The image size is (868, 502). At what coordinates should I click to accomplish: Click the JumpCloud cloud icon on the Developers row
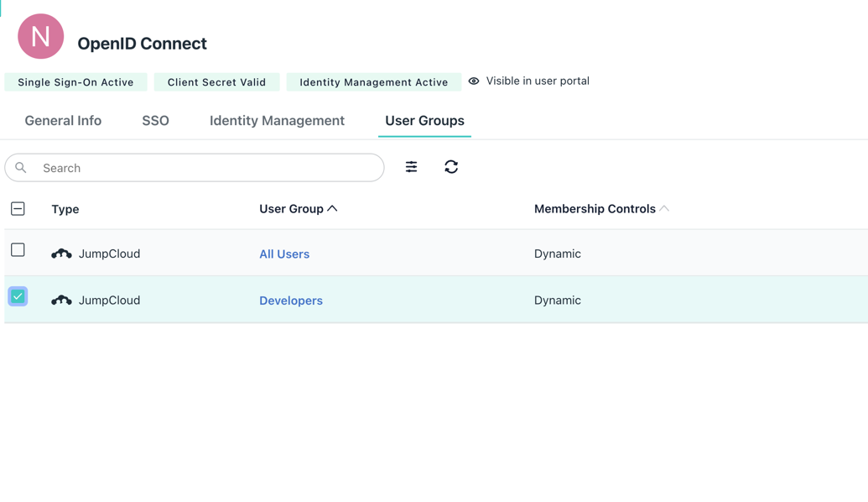tap(61, 300)
